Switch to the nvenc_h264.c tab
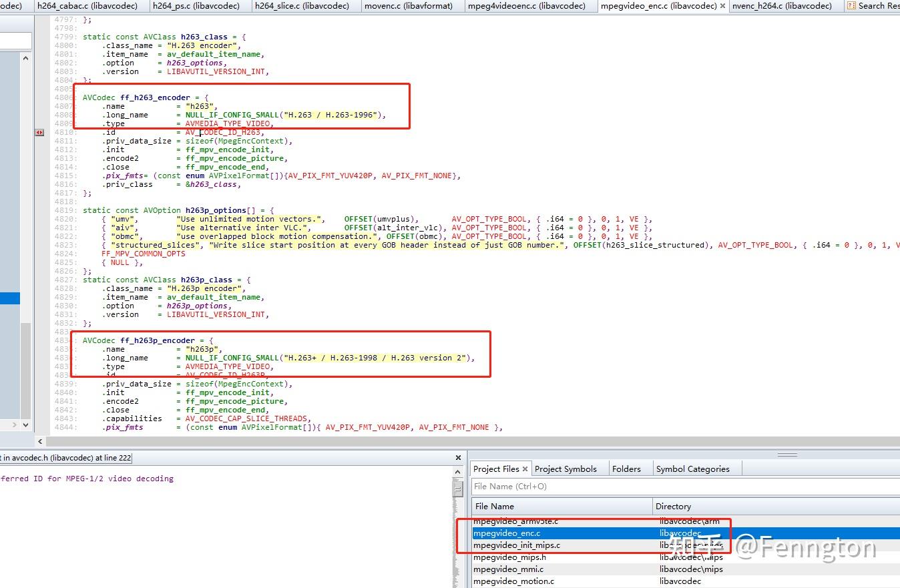900x588 pixels. pos(782,6)
